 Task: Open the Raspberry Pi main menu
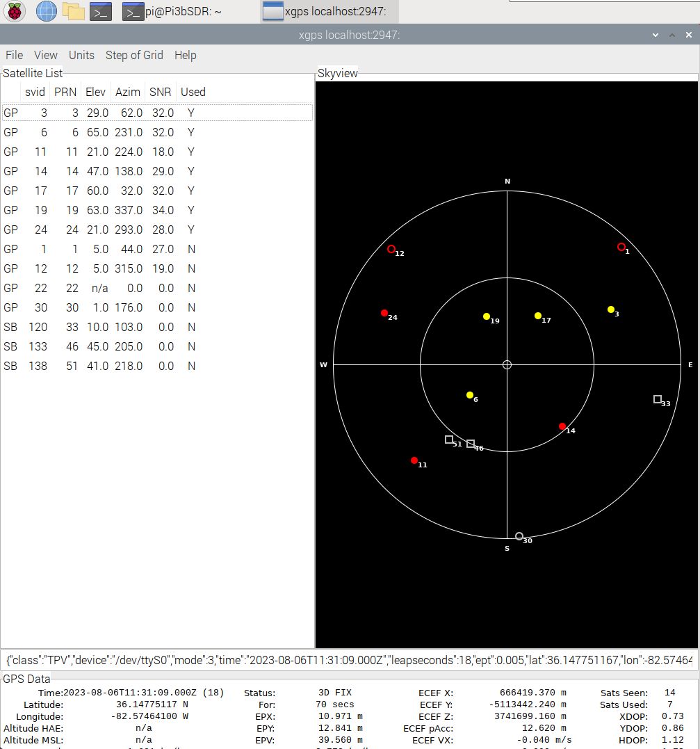coord(15,11)
